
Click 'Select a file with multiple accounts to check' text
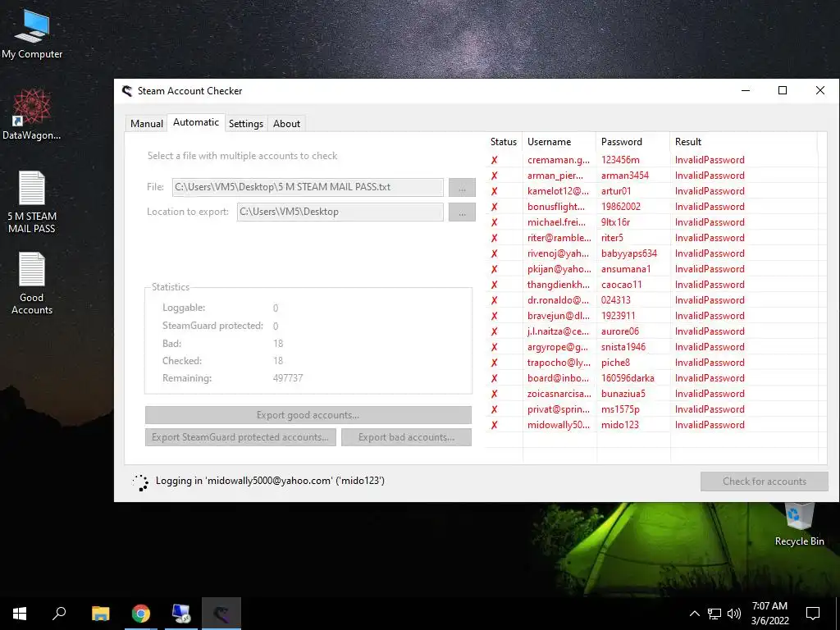pos(242,156)
